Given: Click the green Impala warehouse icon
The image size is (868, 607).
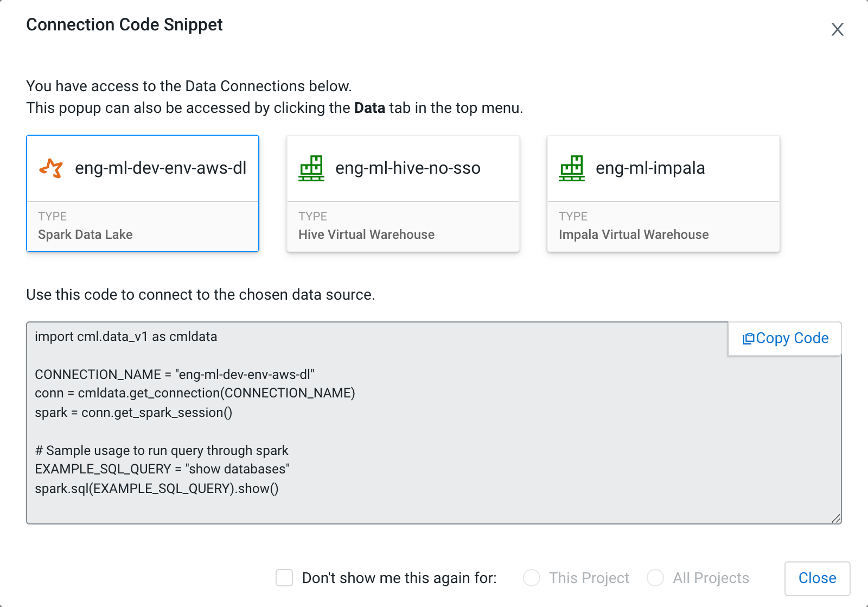Looking at the screenshot, I should (572, 168).
